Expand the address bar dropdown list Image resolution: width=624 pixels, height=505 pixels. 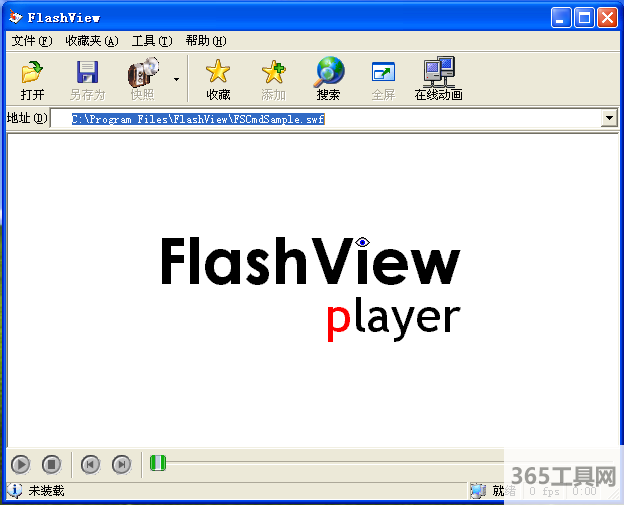pos(608,119)
